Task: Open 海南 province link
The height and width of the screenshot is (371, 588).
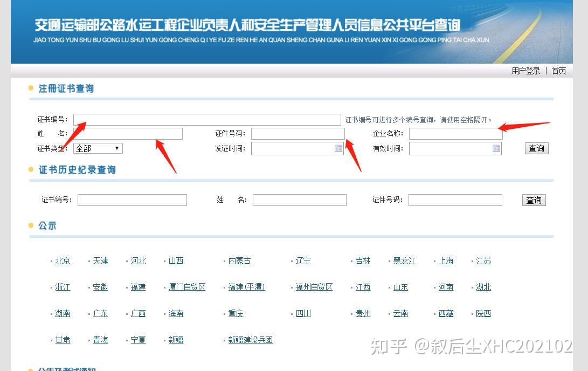Action: coord(176,313)
